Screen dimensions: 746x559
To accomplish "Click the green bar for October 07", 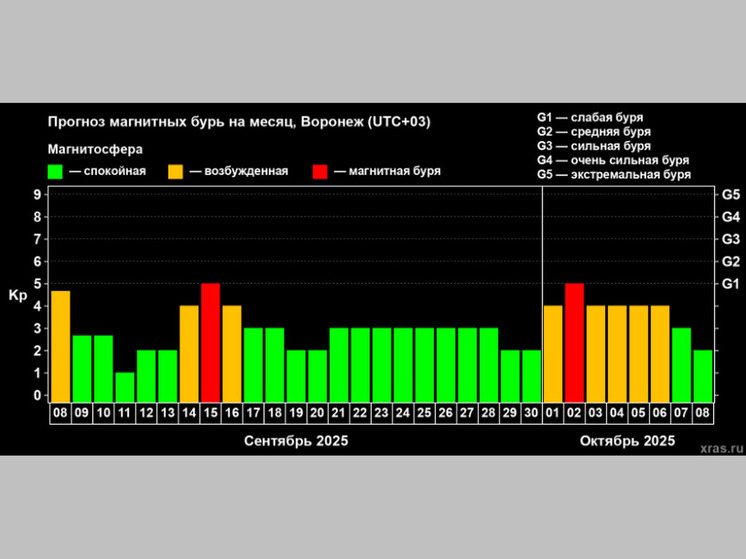I will pos(681,363).
